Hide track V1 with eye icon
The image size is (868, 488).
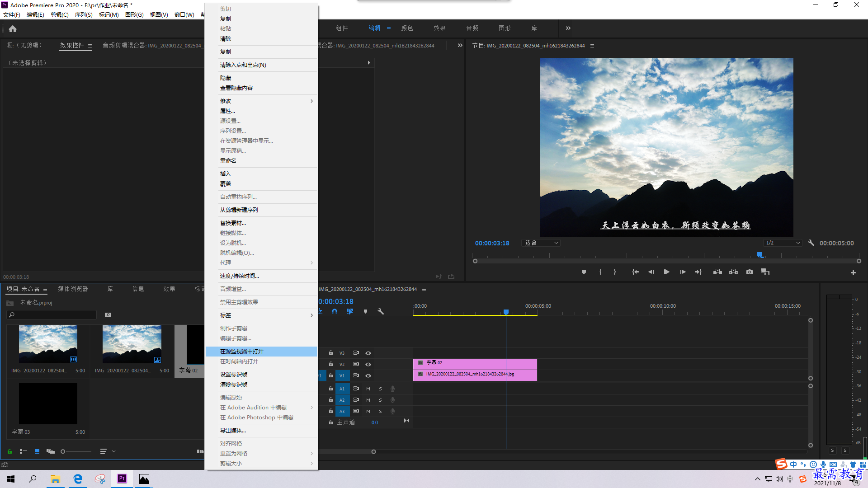point(368,375)
